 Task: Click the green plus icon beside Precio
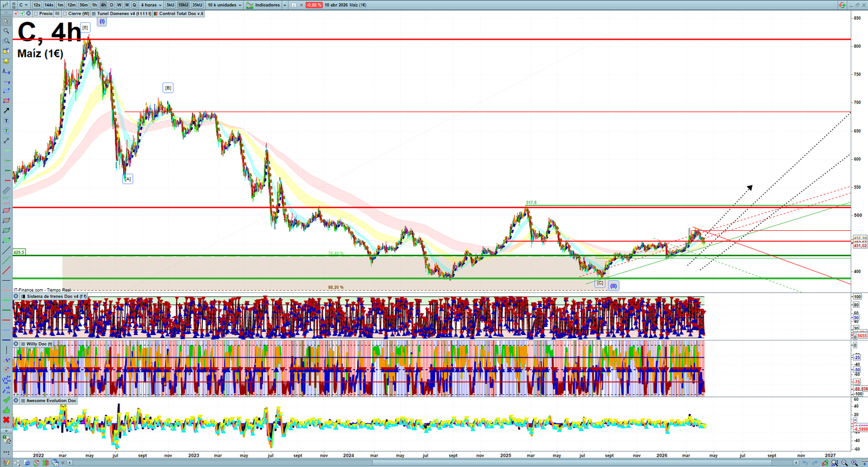coord(22,14)
